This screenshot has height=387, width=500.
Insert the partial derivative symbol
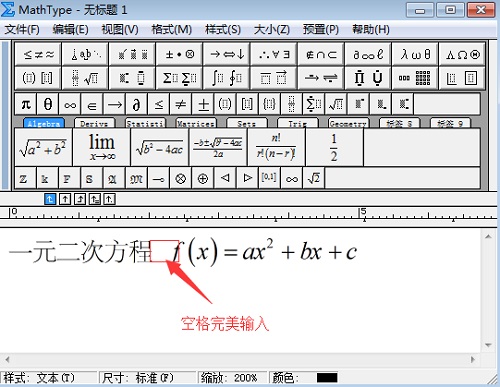tap(136, 105)
